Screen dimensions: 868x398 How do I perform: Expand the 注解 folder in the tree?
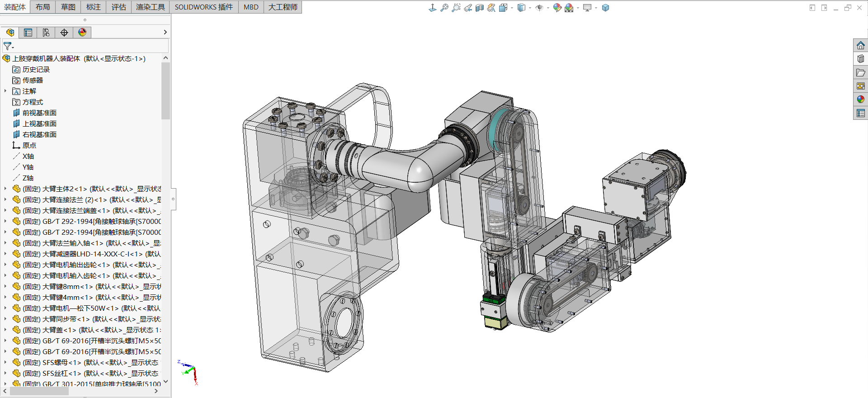[5, 91]
